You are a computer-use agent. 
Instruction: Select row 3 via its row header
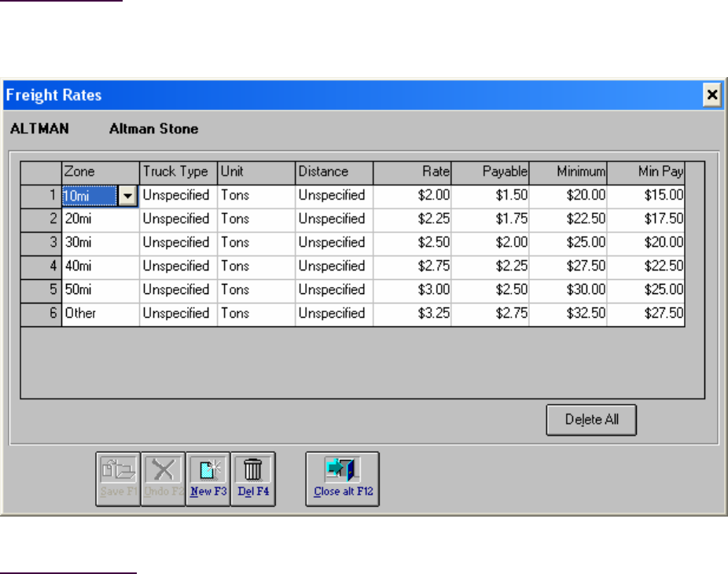[x=41, y=242]
